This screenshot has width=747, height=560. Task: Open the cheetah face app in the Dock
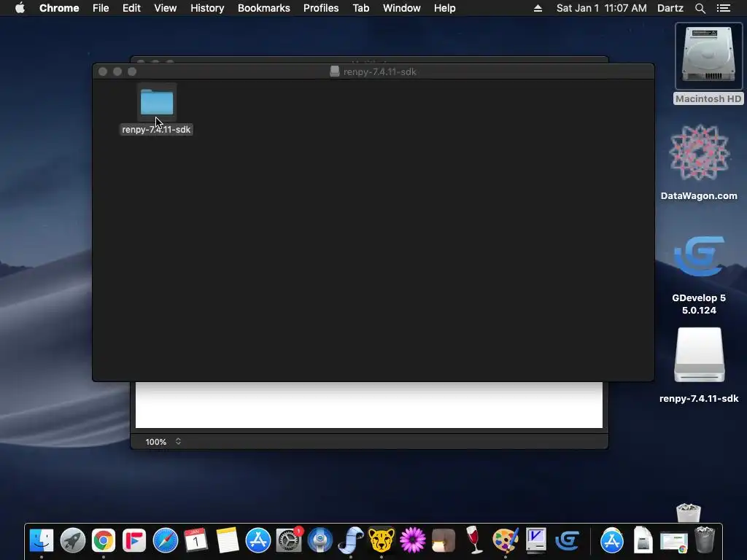382,540
